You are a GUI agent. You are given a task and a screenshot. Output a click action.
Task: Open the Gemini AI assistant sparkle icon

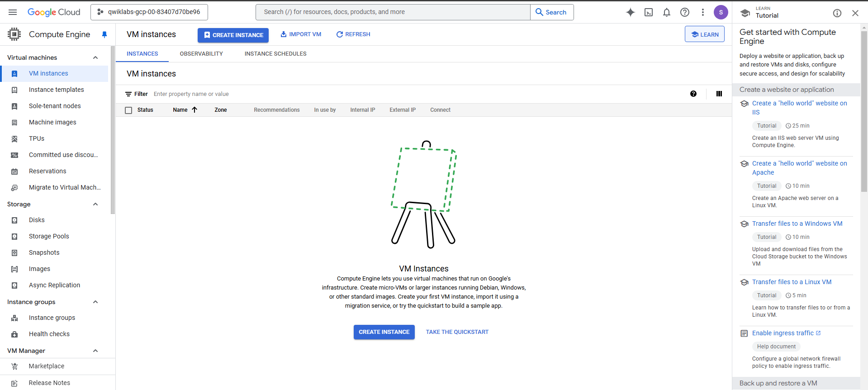tap(631, 12)
